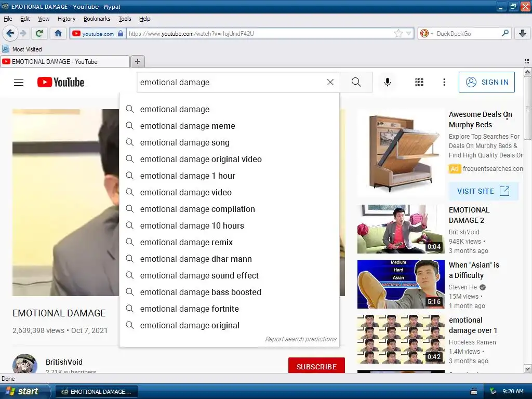Click the browser Back arrow button

pyautogui.click(x=10, y=33)
